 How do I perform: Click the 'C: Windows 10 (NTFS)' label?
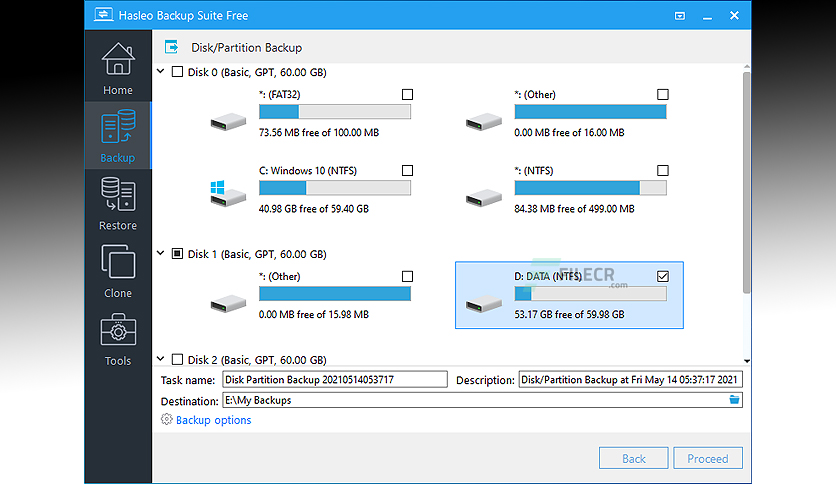tap(308, 171)
